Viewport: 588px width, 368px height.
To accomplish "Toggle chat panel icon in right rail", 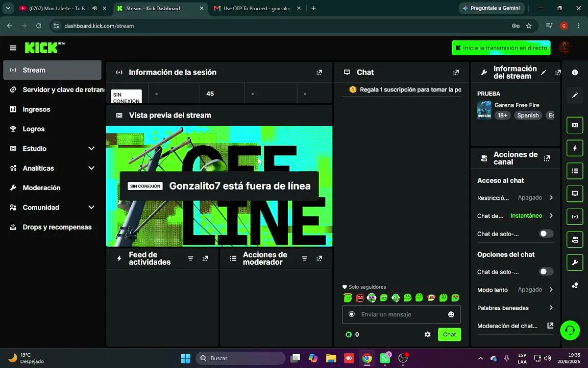I will pyautogui.click(x=575, y=194).
